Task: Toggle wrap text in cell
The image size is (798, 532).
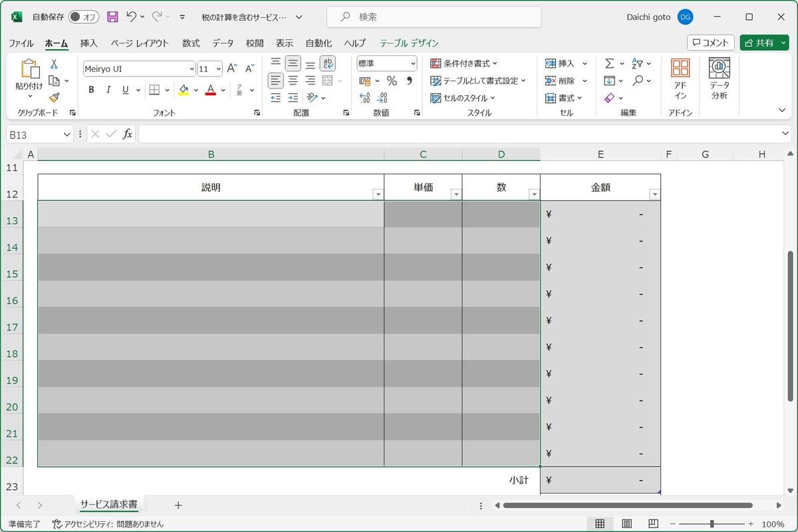Action: [x=327, y=64]
